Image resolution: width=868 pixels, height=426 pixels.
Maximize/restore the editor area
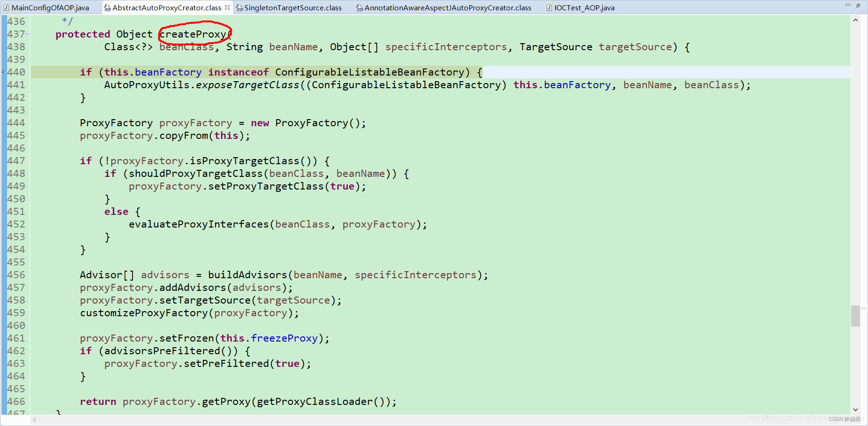coord(858,5)
